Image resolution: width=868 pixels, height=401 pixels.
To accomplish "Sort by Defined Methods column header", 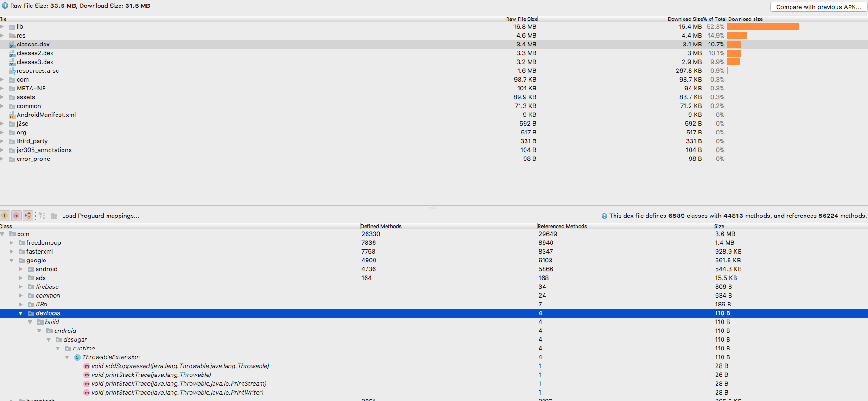I will [x=381, y=226].
